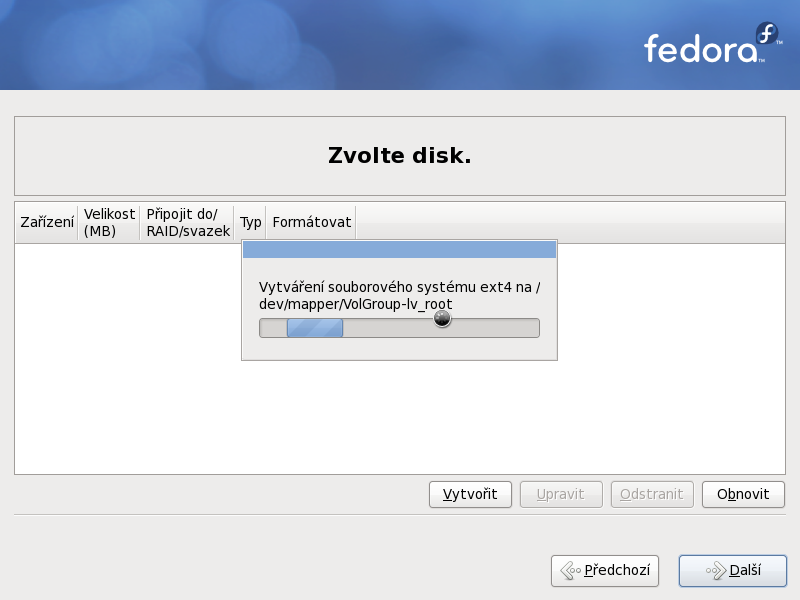Click the Zvolte disk heading panel

[x=399, y=156]
